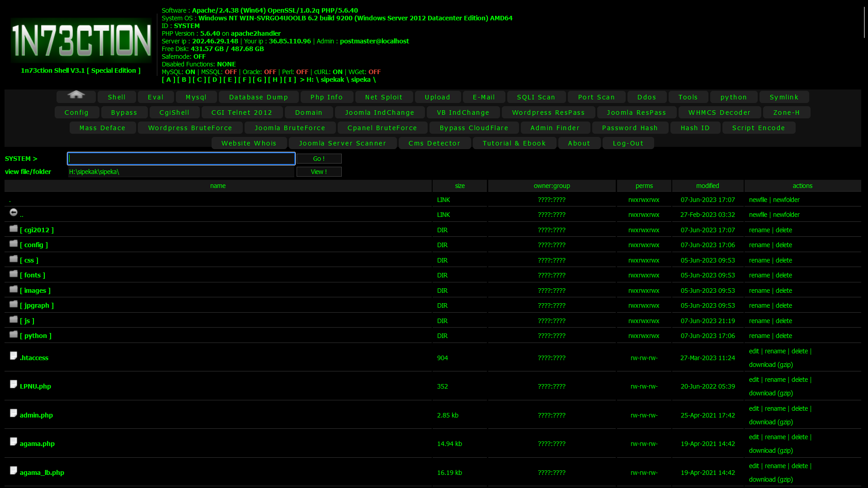Click the admin.php file icon
The width and height of the screenshot is (868, 488).
[x=14, y=413]
